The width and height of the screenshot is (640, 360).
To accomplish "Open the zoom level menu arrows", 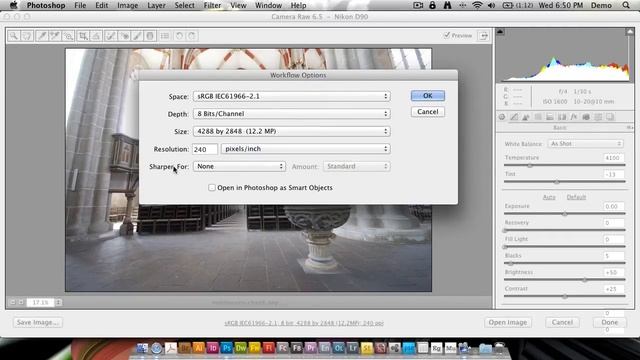I will tap(58, 302).
